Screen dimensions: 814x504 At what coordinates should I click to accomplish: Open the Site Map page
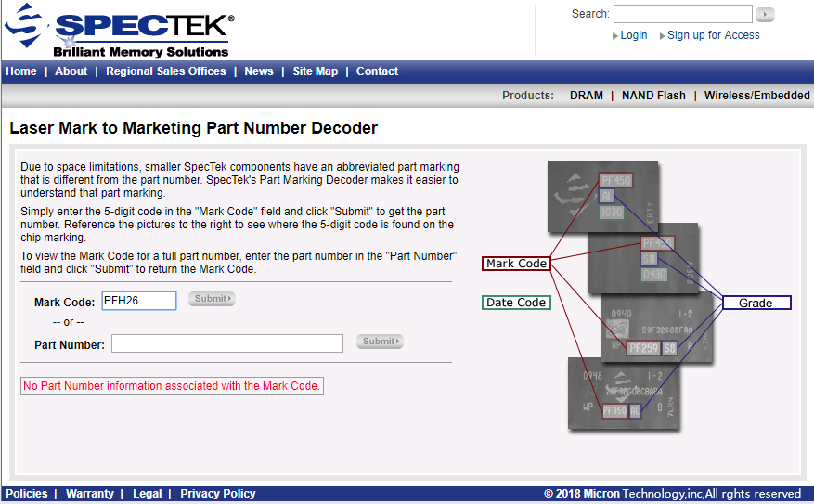[316, 71]
